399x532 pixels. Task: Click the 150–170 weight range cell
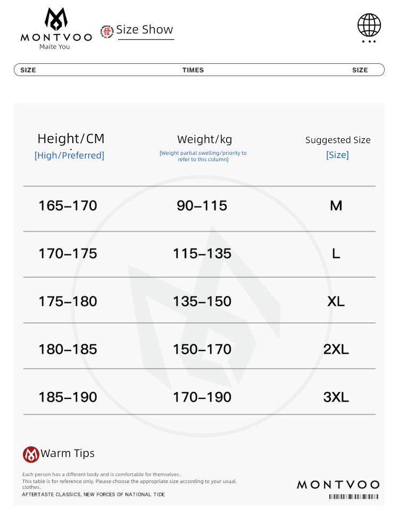pyautogui.click(x=202, y=349)
